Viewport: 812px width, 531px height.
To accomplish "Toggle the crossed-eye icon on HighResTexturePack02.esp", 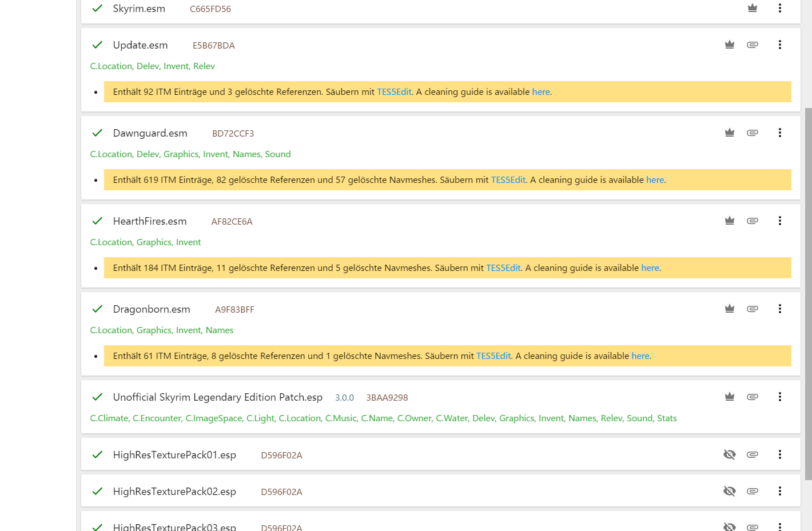I will click(730, 491).
